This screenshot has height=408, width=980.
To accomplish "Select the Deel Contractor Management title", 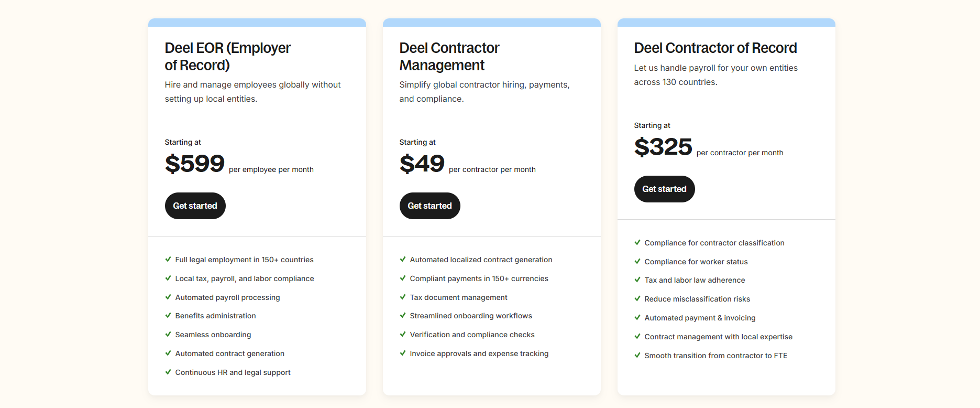I will (x=449, y=56).
